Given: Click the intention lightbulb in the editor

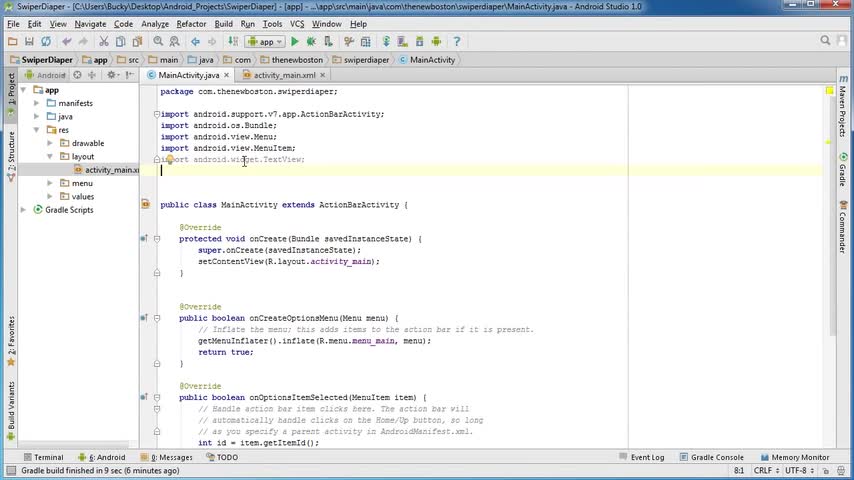Looking at the screenshot, I should pos(169,160).
